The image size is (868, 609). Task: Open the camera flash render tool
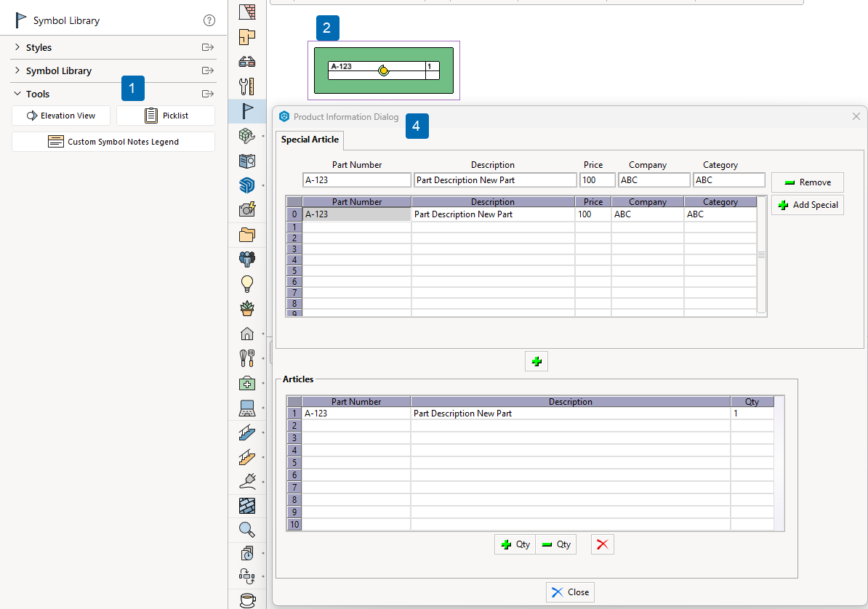click(247, 209)
